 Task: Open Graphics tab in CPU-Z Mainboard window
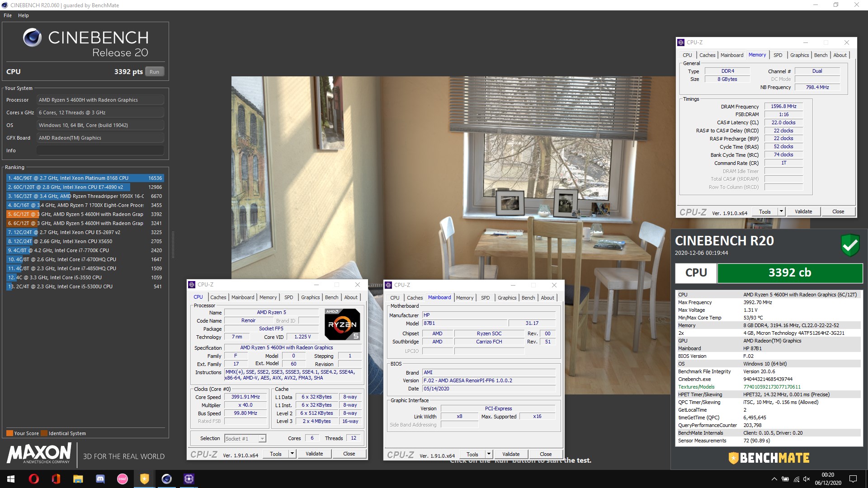point(507,298)
